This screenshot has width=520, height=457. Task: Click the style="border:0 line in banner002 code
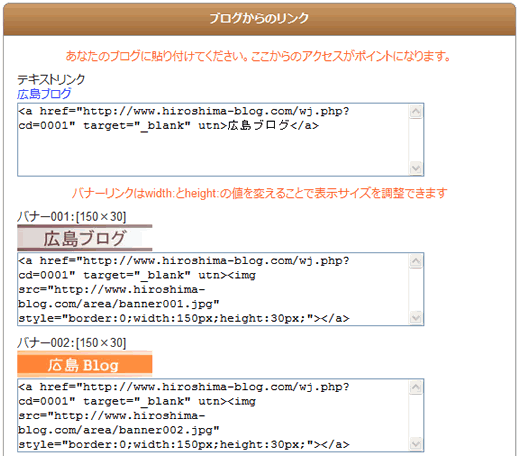(x=184, y=444)
